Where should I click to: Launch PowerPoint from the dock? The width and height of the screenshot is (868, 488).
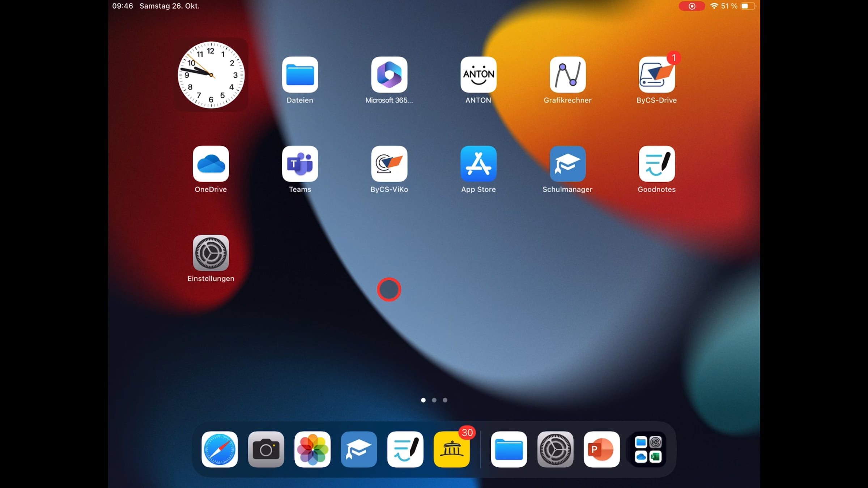pos(601,449)
